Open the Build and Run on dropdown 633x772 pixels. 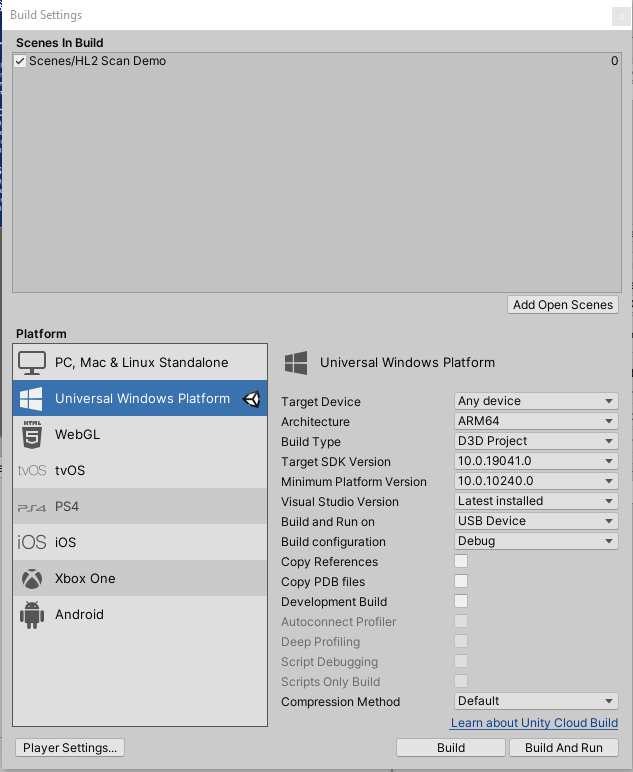536,521
